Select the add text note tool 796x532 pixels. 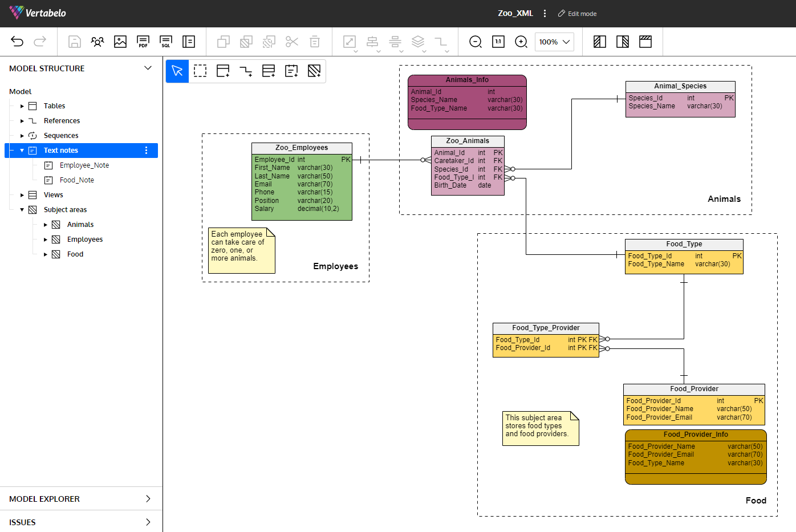(x=291, y=71)
